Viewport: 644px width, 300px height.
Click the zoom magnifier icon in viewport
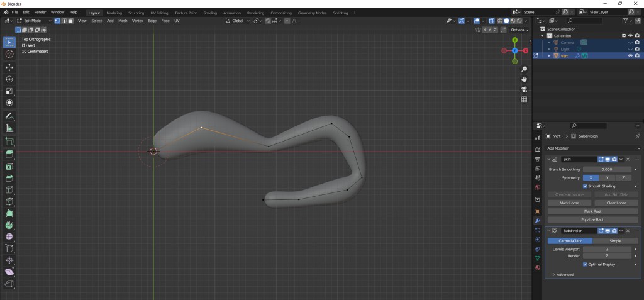click(524, 69)
